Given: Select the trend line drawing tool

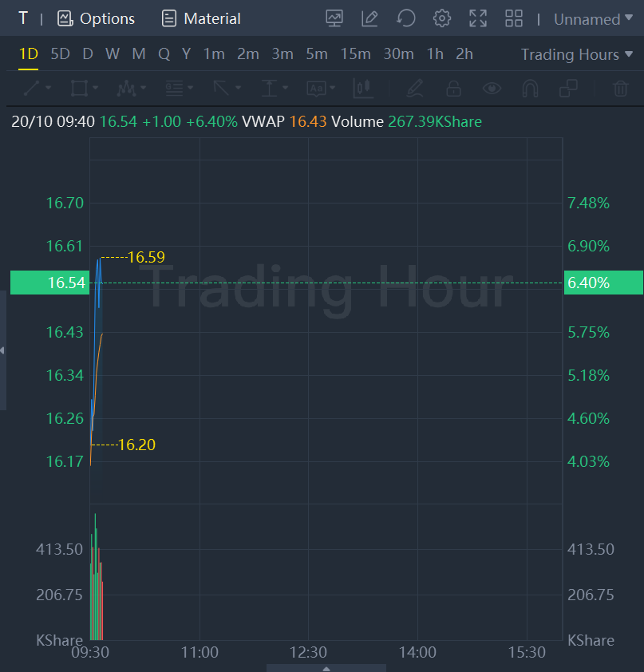Looking at the screenshot, I should click(x=32, y=89).
